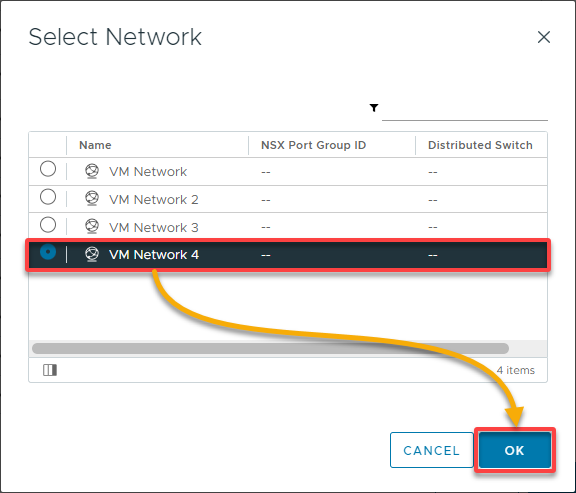Click the VM Network 4 globe icon

92,254
